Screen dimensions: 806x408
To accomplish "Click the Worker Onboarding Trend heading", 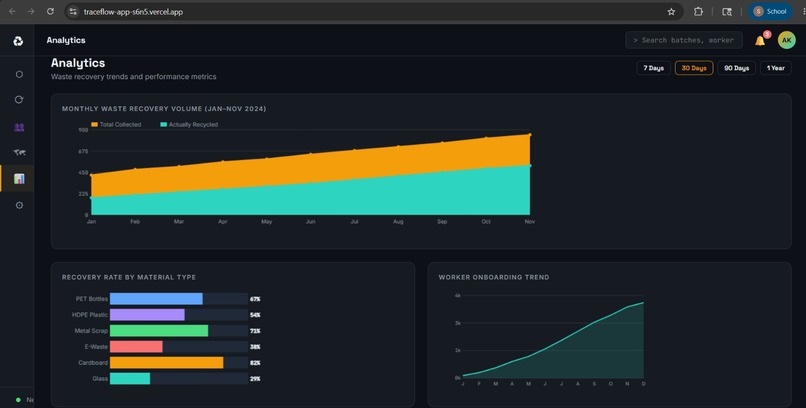I will click(493, 277).
